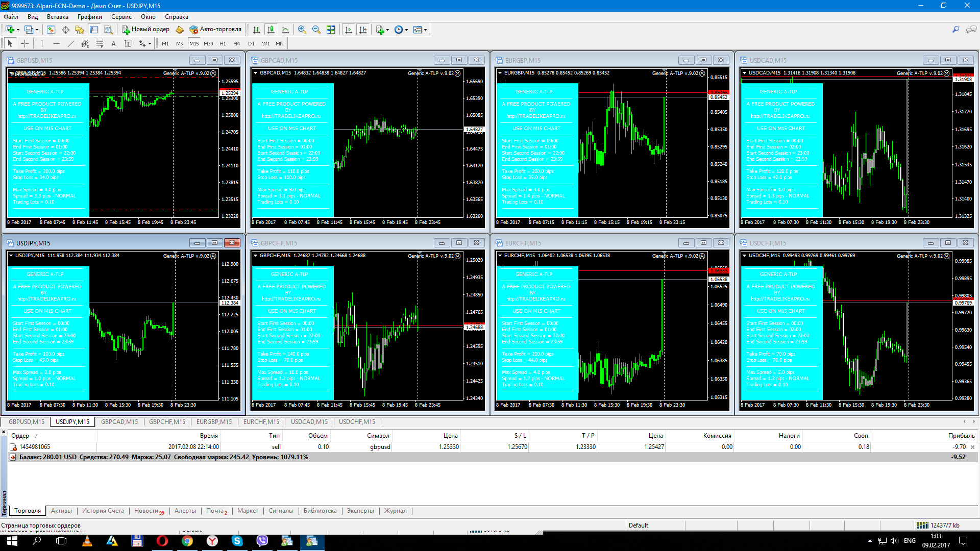This screenshot has width=980, height=551.
Task: Click the search magnifier icon top right
Action: tap(955, 30)
